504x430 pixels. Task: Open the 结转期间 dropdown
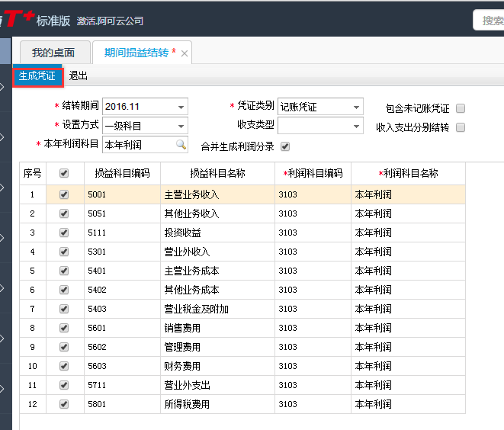[181, 107]
